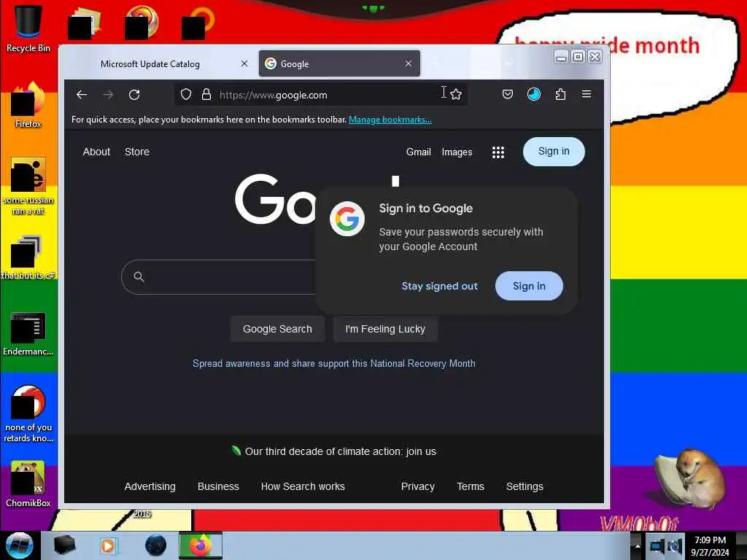Screen dimensions: 747x560
Task: Open Save to Pocket icon
Action: [508, 94]
